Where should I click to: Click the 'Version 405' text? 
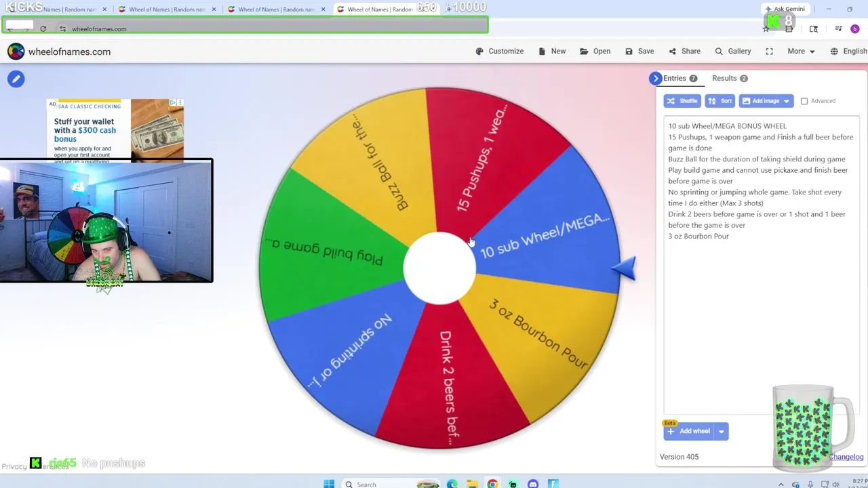click(x=679, y=457)
